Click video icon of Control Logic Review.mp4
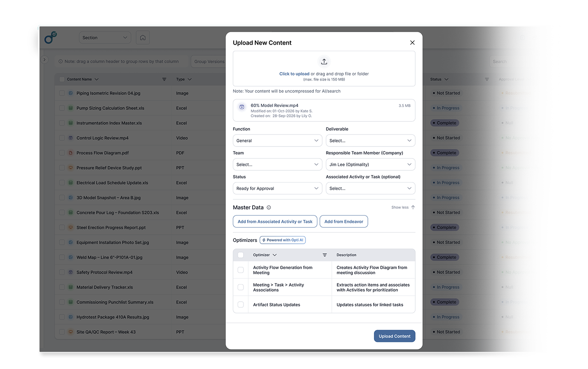The width and height of the screenshot is (588, 369). coord(71,138)
